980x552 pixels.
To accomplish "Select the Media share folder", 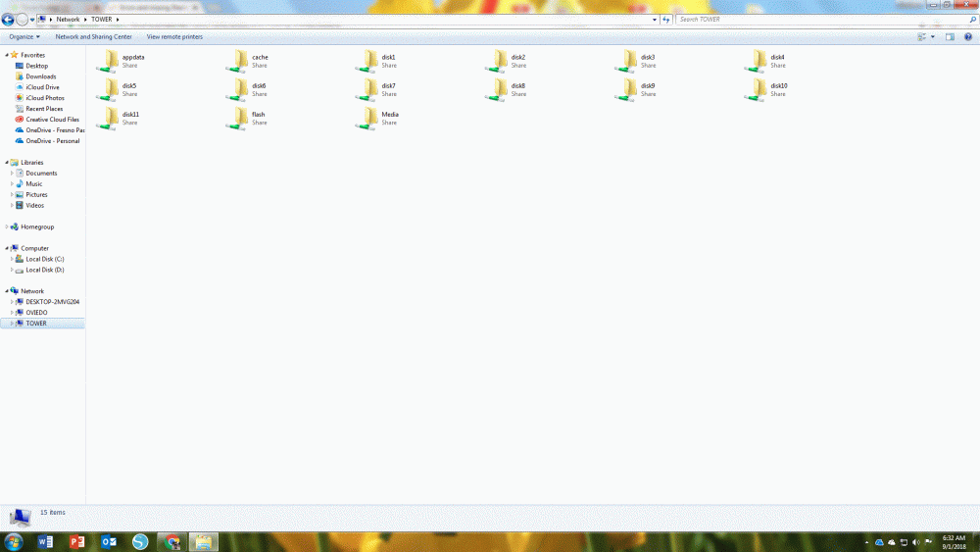I will click(x=377, y=119).
